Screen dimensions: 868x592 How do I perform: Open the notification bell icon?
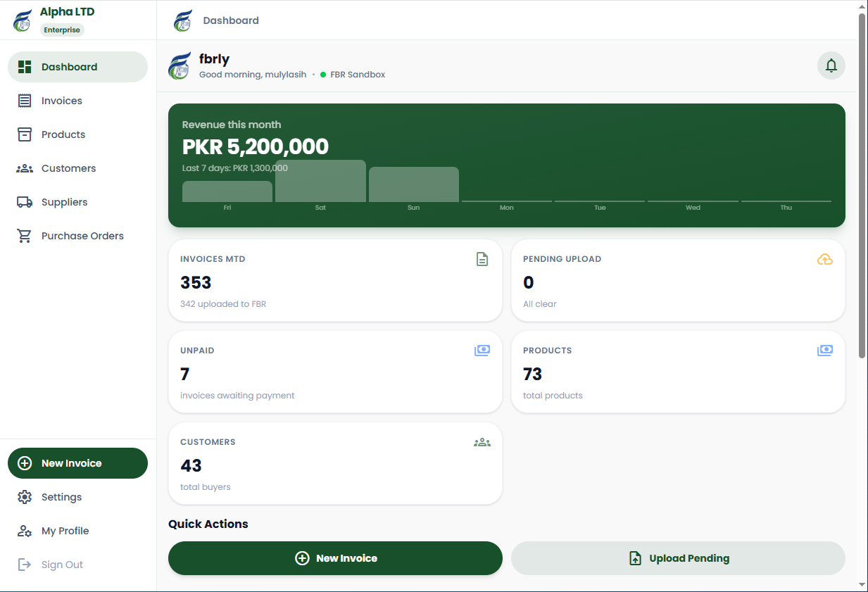831,65
